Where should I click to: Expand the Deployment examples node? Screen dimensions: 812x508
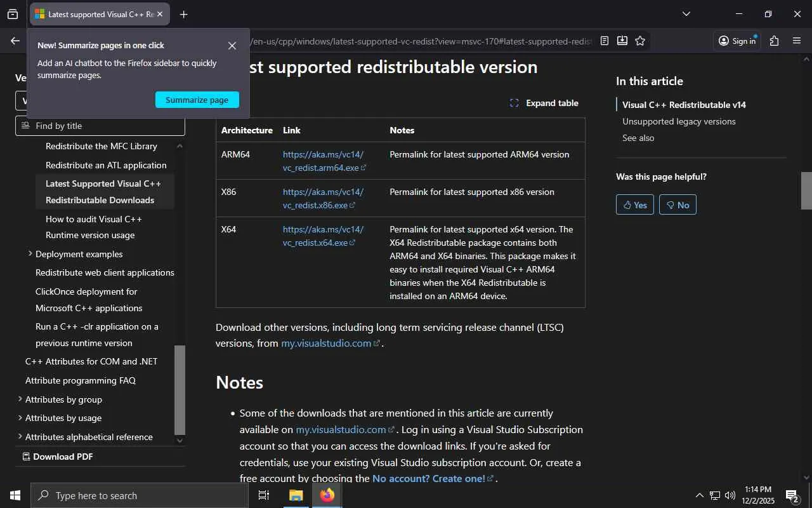click(x=30, y=254)
